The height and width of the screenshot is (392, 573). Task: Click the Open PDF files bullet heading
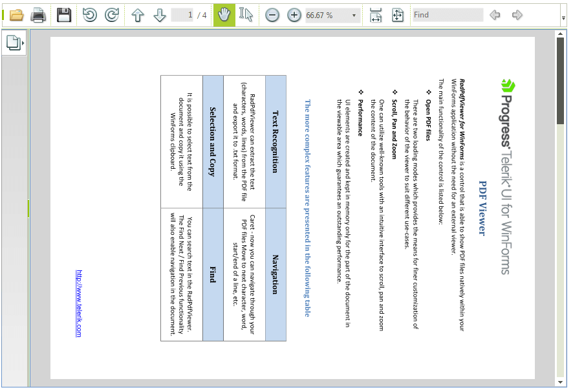click(x=428, y=120)
